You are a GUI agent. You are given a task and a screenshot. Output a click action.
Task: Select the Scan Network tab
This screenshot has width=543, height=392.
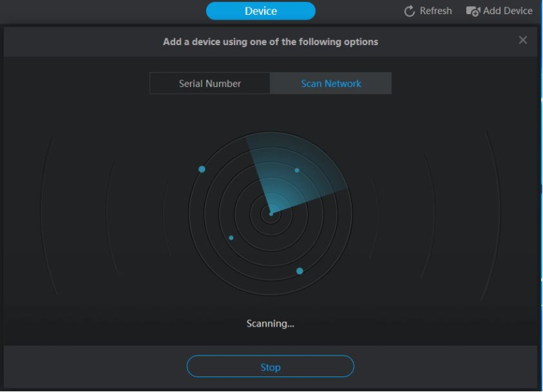(331, 84)
